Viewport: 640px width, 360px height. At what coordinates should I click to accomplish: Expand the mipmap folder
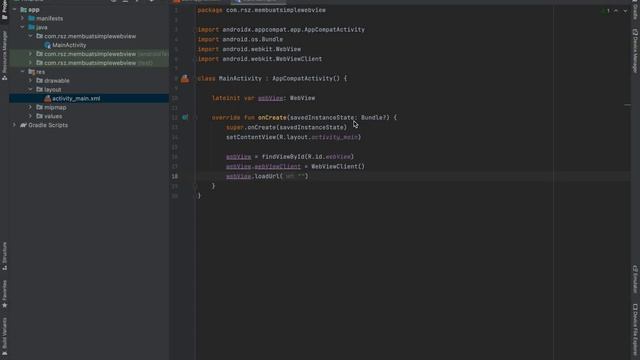coord(31,107)
